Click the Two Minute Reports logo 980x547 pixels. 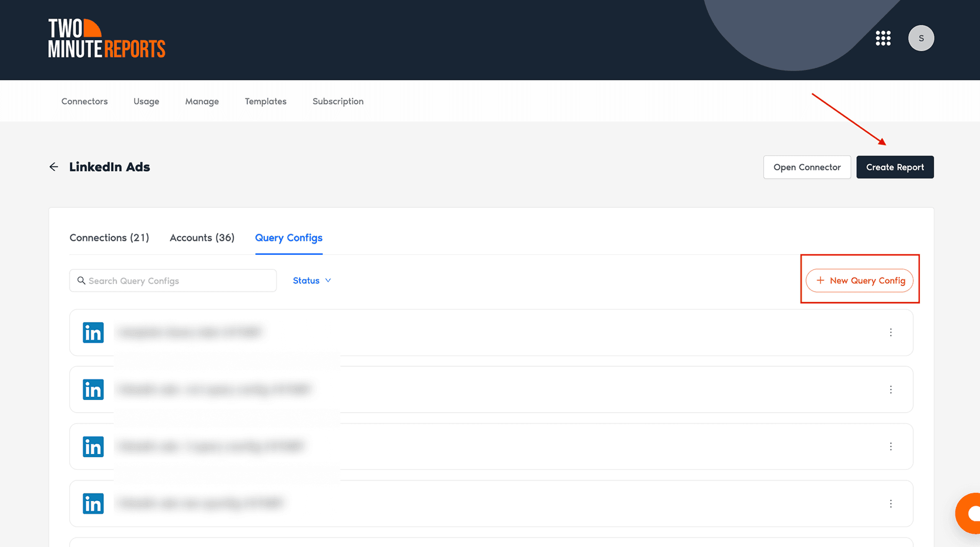pyautogui.click(x=106, y=38)
